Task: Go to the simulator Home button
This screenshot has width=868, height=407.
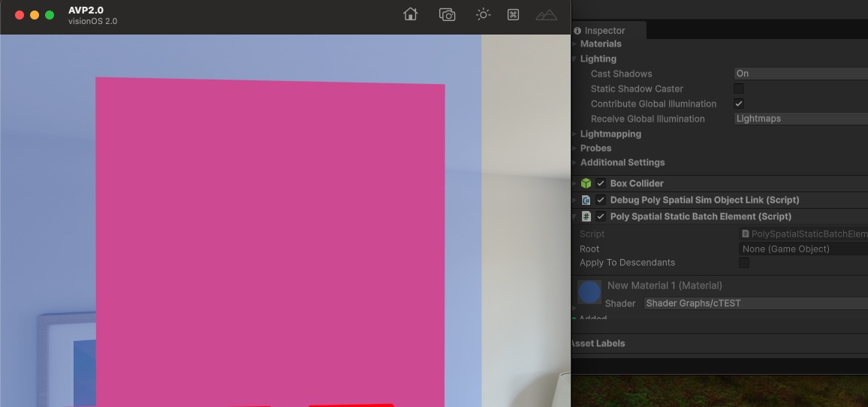Action: [410, 14]
